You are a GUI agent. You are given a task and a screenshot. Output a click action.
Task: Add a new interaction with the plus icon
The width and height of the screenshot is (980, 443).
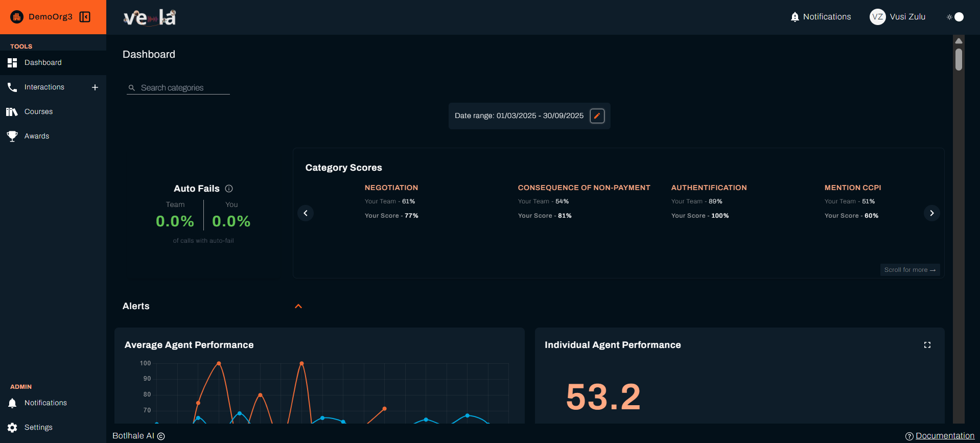tap(95, 87)
